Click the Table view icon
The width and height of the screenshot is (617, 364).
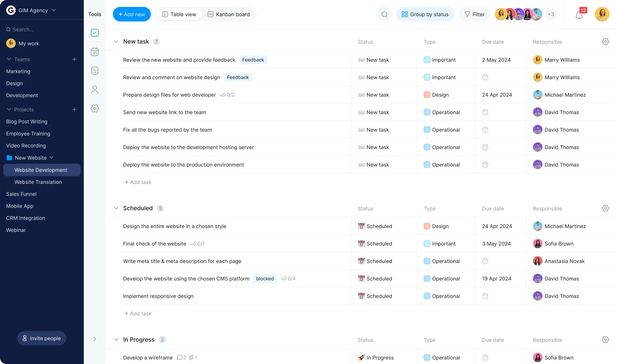click(165, 14)
